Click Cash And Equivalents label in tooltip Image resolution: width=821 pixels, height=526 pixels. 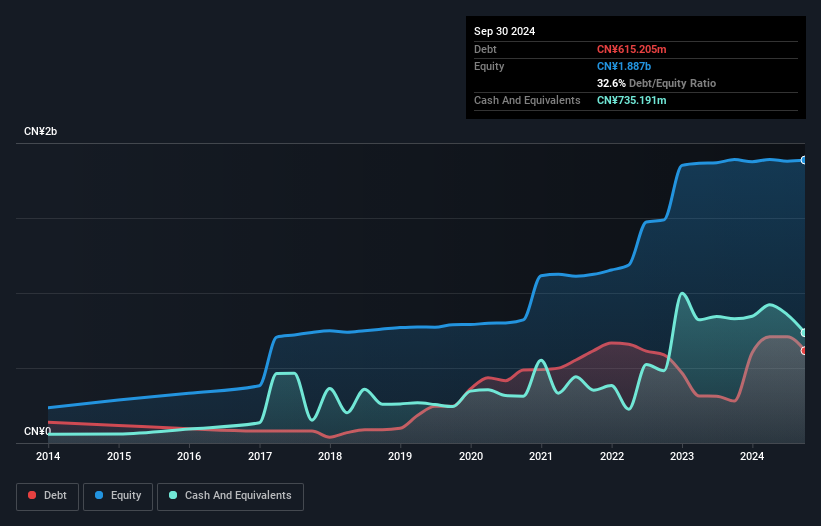[527, 100]
